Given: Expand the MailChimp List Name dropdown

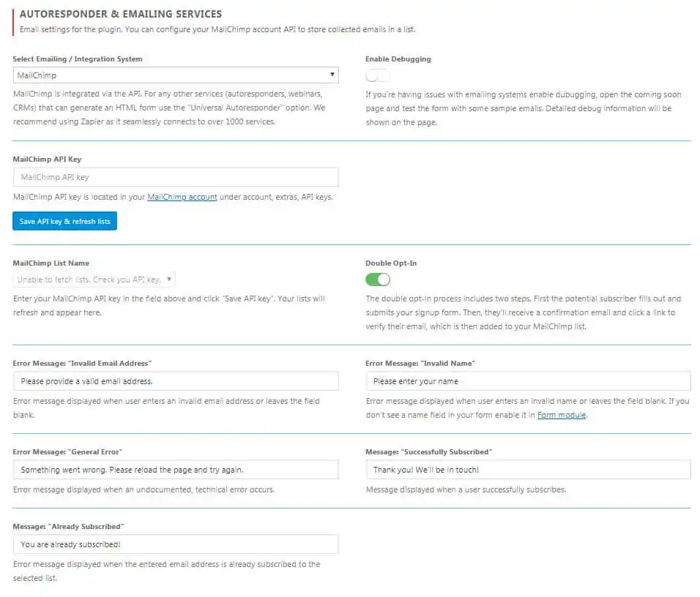Looking at the screenshot, I should (x=94, y=279).
